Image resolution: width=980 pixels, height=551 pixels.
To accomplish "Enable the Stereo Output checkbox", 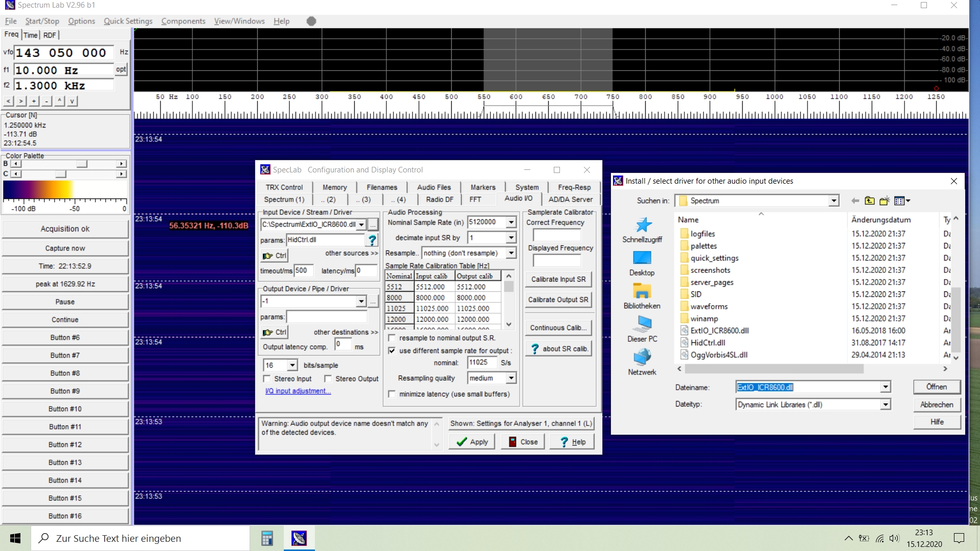I will click(328, 379).
